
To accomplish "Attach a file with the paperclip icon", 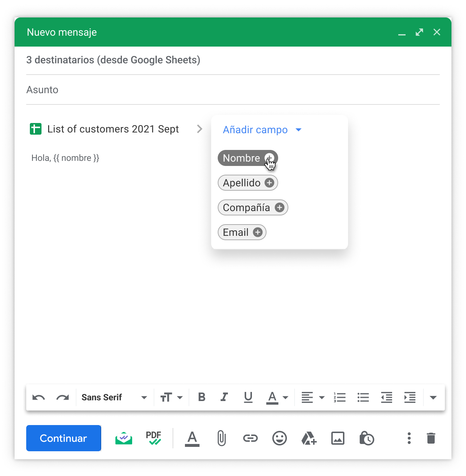I will [221, 438].
